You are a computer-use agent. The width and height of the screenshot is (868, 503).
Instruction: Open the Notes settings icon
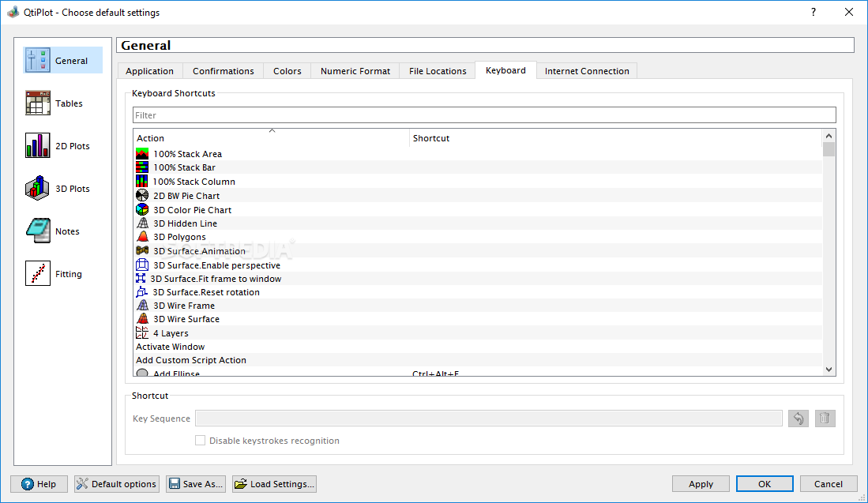(x=38, y=231)
